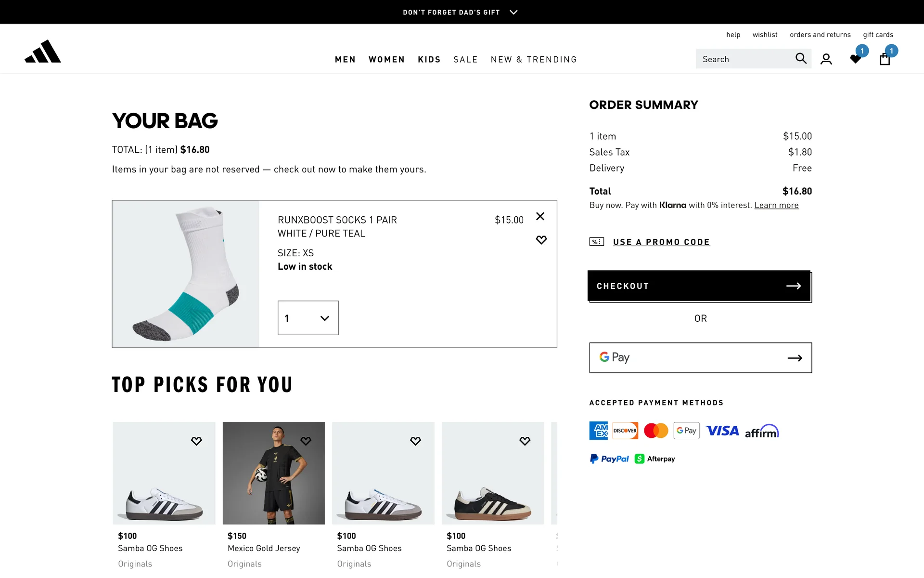Open Klarna Learn more link
Image resolution: width=924 pixels, height=578 pixels.
(776, 205)
